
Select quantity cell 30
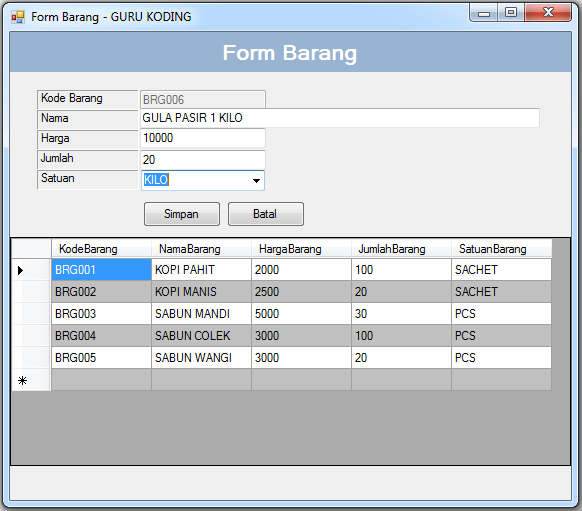[x=402, y=314]
